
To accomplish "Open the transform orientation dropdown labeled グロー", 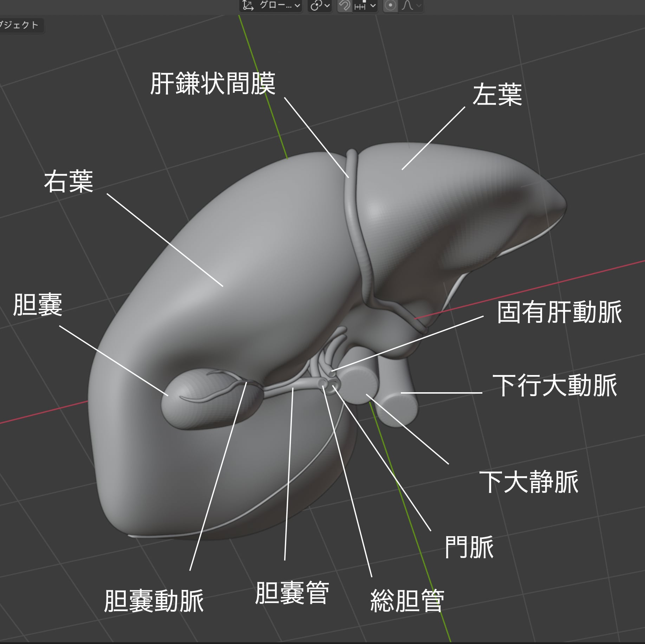I will click(271, 6).
